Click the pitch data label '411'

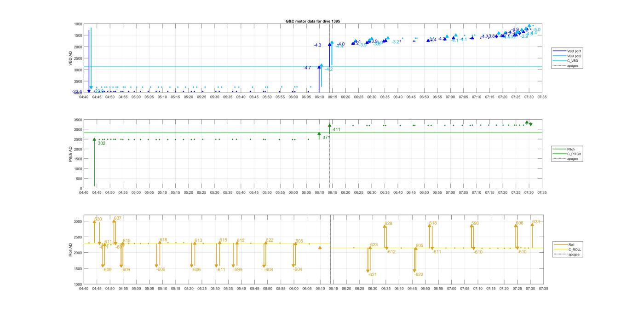[336, 130]
